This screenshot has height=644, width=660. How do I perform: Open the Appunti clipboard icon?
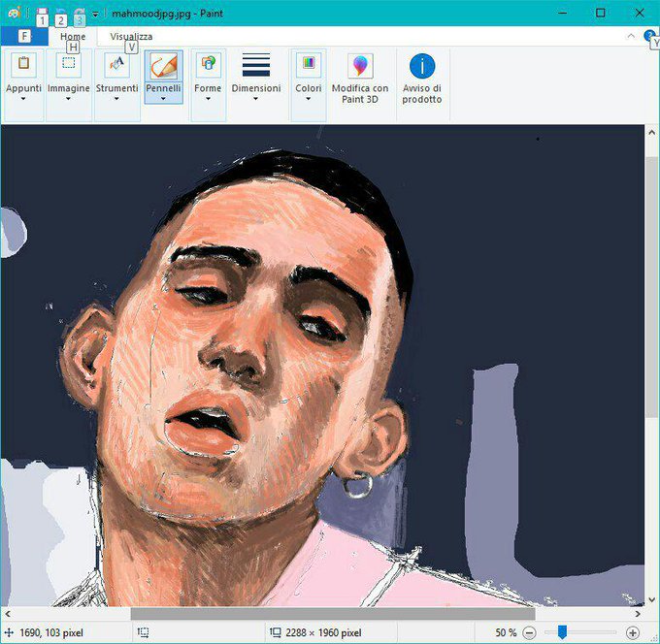click(x=23, y=64)
